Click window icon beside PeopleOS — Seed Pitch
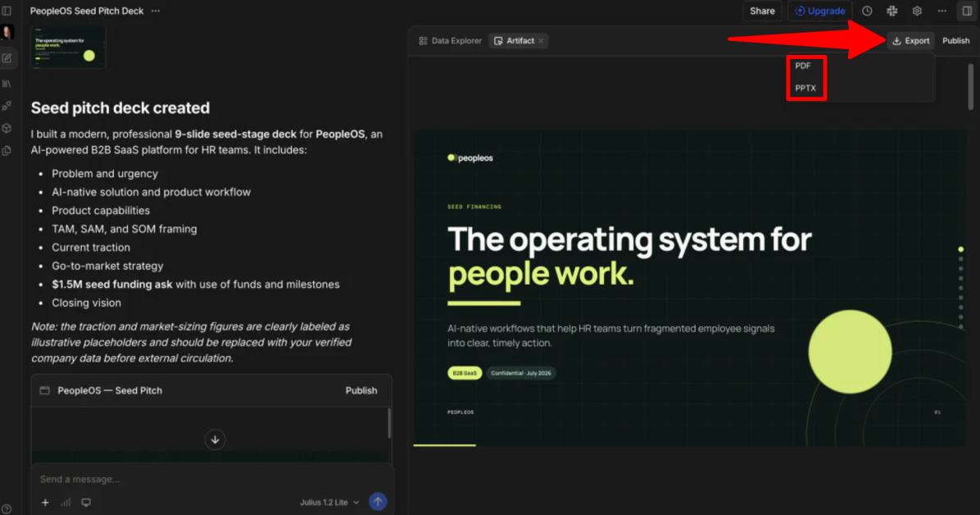 pos(44,390)
